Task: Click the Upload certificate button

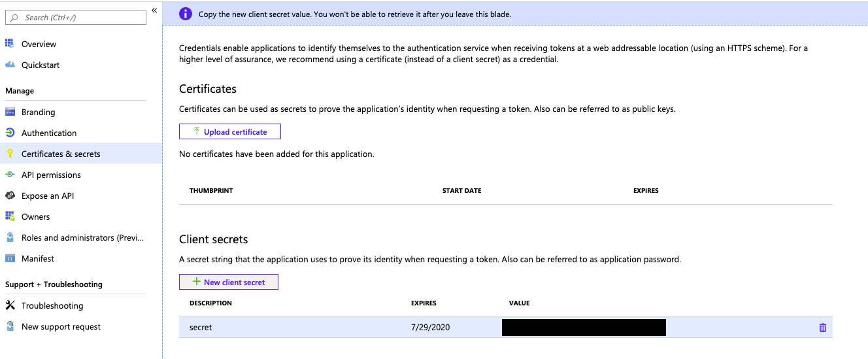Action: click(x=230, y=131)
